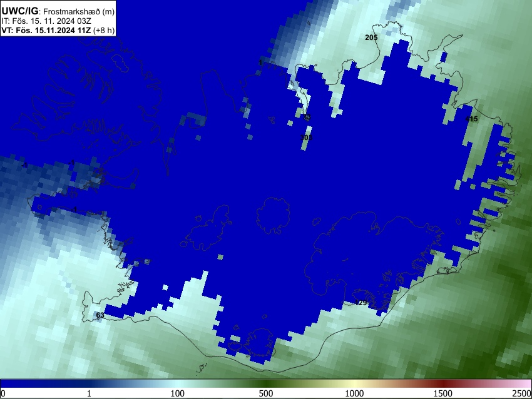
Task: Click the color scale tick label 1000
Action: tap(354, 393)
